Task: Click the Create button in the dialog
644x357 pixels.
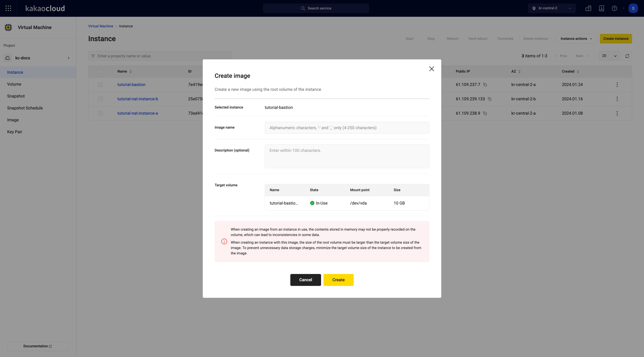Action: click(x=338, y=280)
